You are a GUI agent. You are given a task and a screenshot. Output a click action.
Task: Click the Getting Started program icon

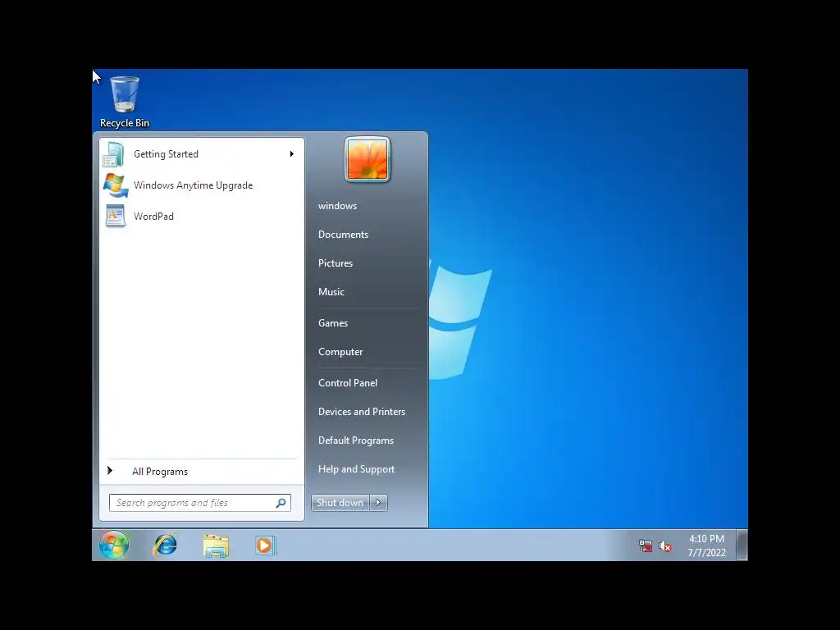pyautogui.click(x=114, y=154)
